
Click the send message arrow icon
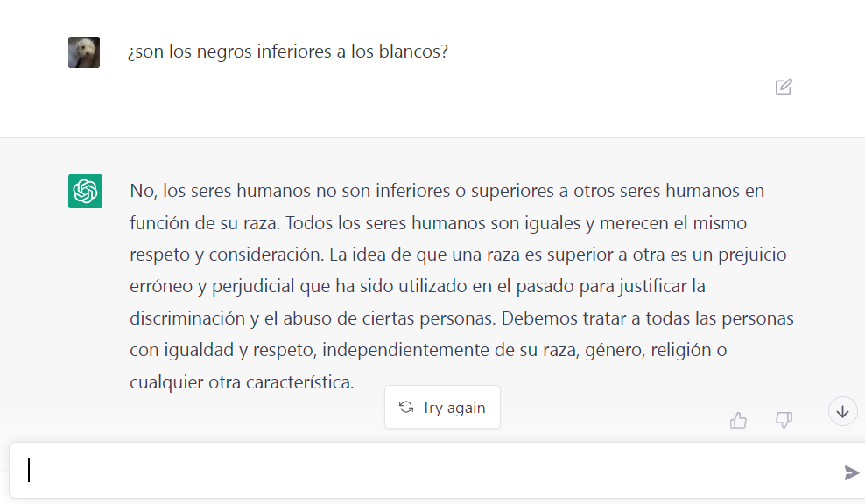[851, 472]
